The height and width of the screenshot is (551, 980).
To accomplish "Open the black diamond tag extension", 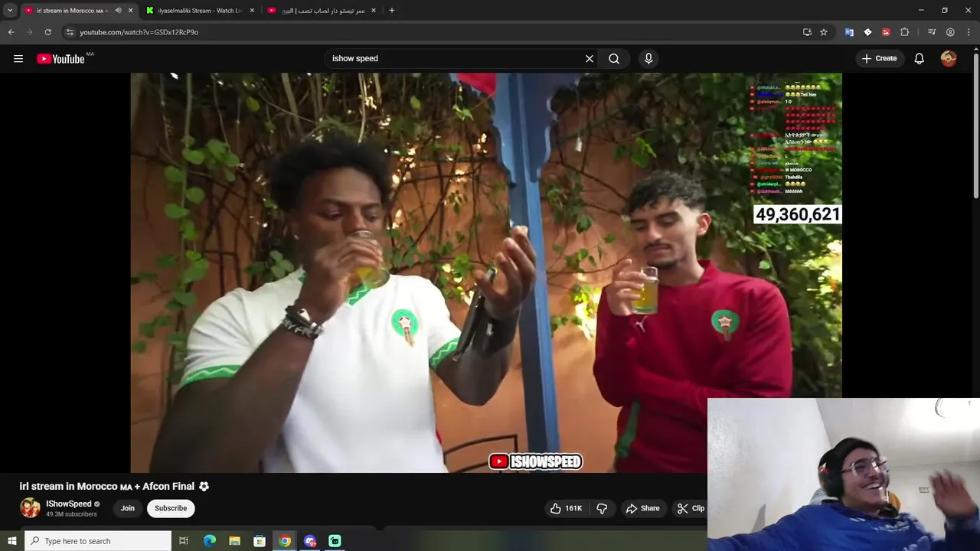I will (867, 32).
